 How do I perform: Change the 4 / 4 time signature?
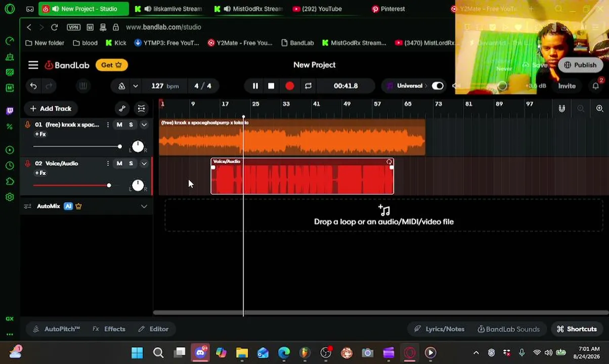pos(203,86)
